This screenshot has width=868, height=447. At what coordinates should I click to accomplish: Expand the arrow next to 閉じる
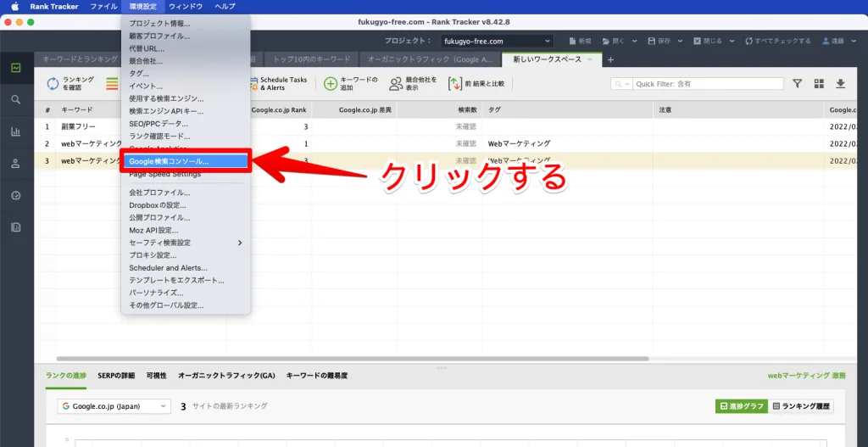732,41
